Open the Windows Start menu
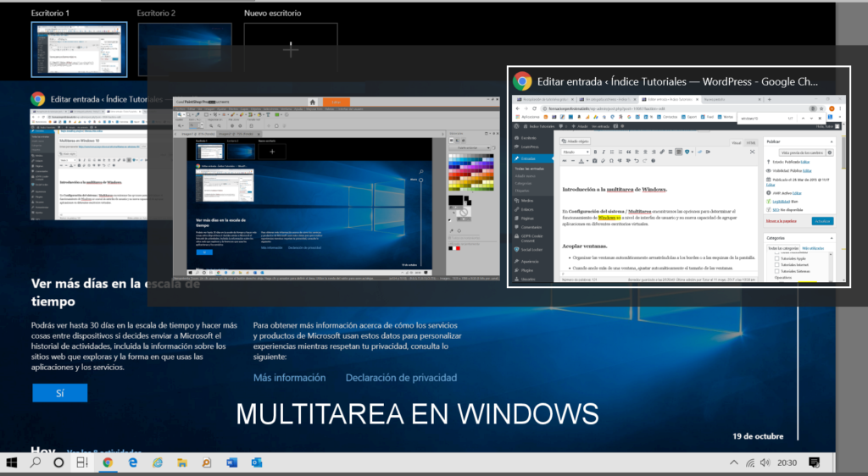This screenshot has height=476, width=868. click(12, 462)
